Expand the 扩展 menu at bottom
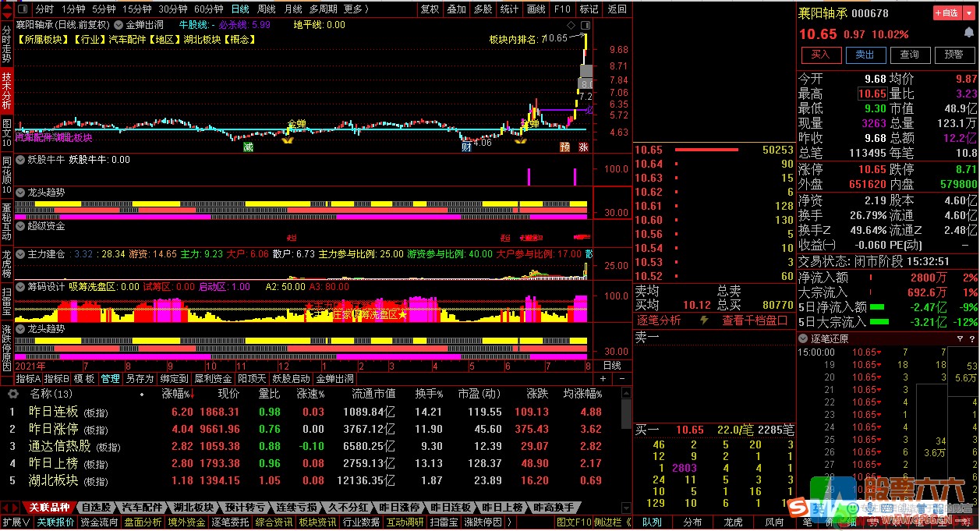Viewport: 980px width, 531px height. 15,522
